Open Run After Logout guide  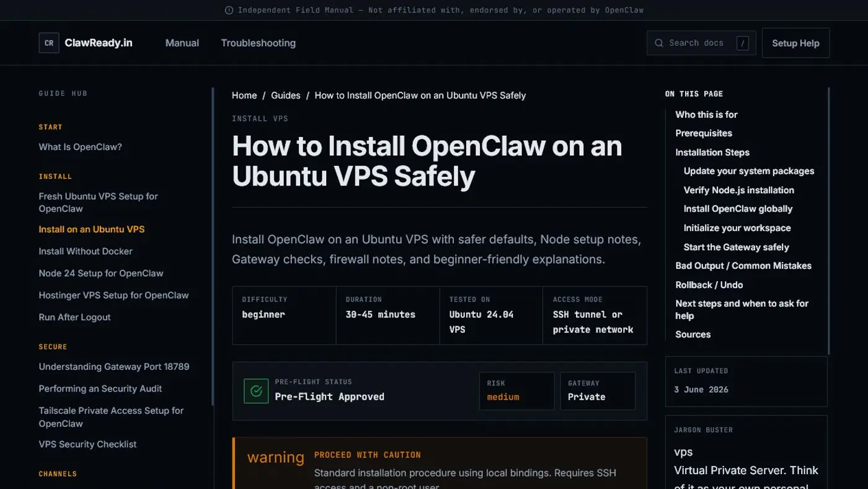74,317
